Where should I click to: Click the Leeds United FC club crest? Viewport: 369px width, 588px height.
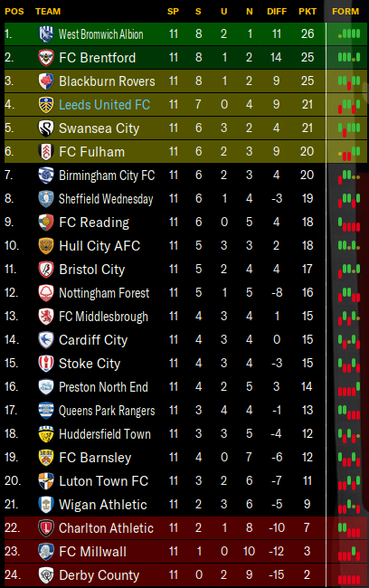pos(46,105)
